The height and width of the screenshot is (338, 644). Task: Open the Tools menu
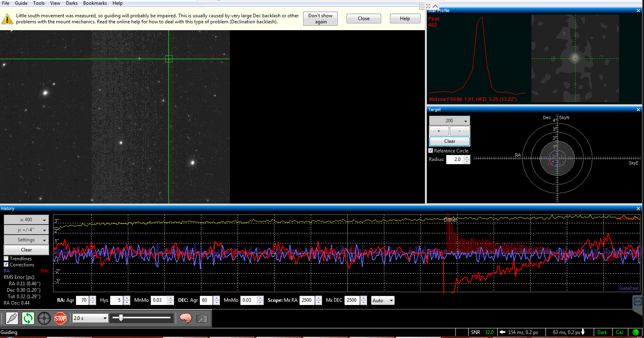(x=39, y=3)
